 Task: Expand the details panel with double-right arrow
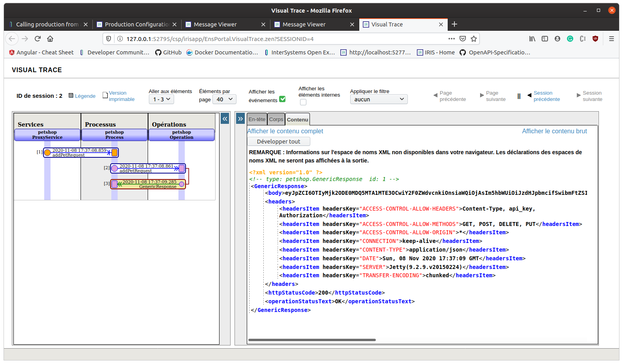click(240, 119)
